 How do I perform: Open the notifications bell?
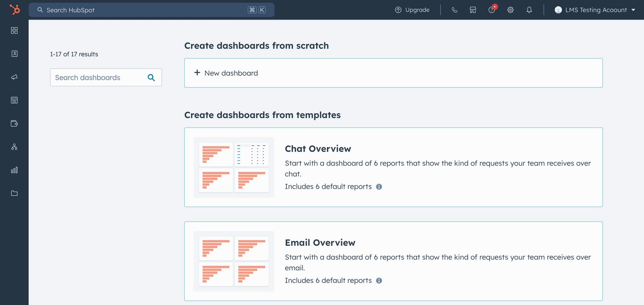(x=529, y=10)
